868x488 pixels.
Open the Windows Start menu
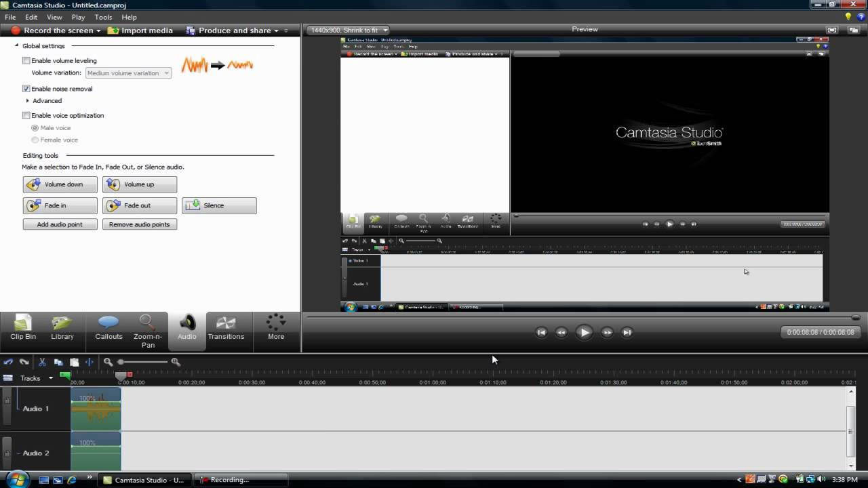pyautogui.click(x=16, y=479)
